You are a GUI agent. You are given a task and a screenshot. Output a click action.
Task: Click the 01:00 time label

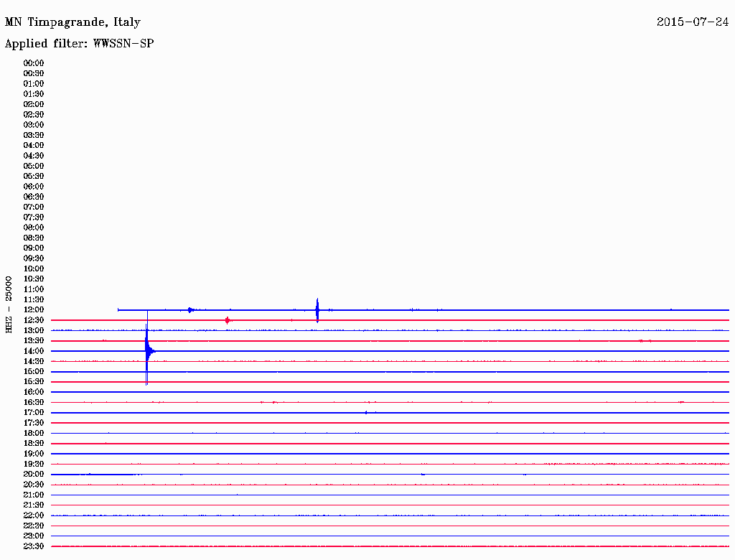[33, 83]
